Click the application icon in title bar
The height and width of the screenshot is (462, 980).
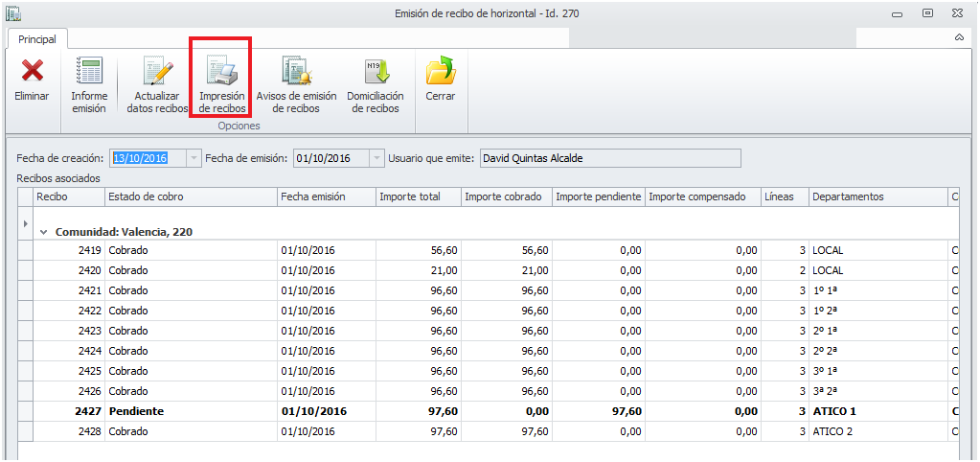tap(13, 13)
